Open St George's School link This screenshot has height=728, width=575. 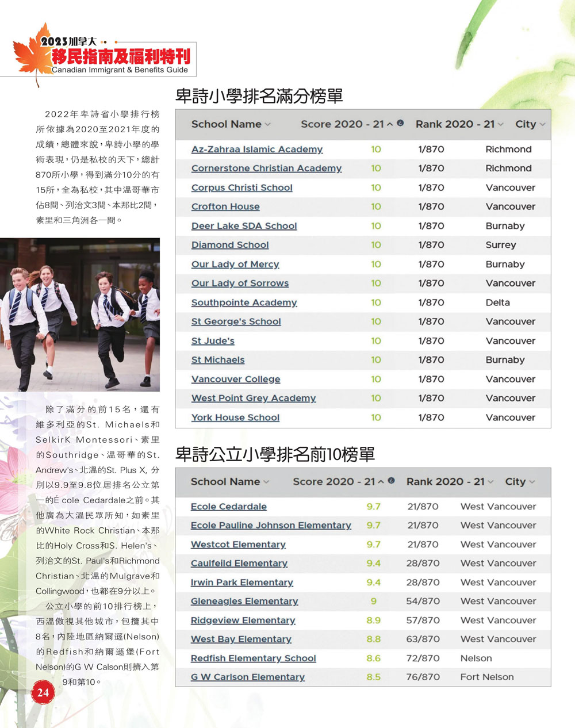click(x=236, y=321)
